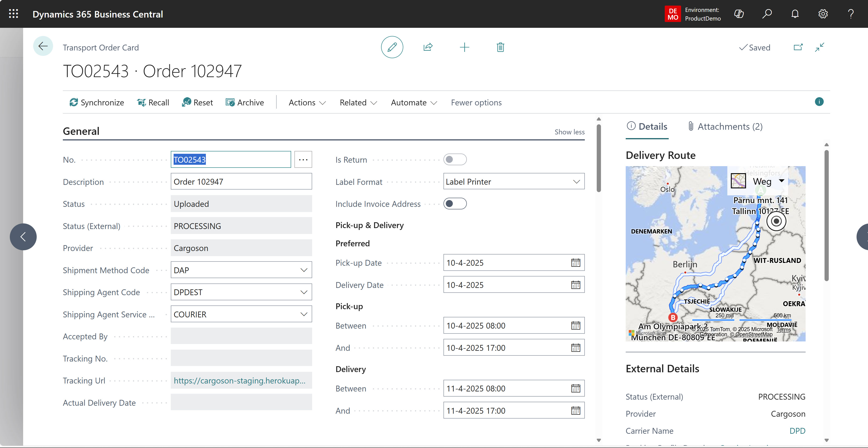868x448 pixels.
Task: Expand the Related menu
Action: [358, 103]
